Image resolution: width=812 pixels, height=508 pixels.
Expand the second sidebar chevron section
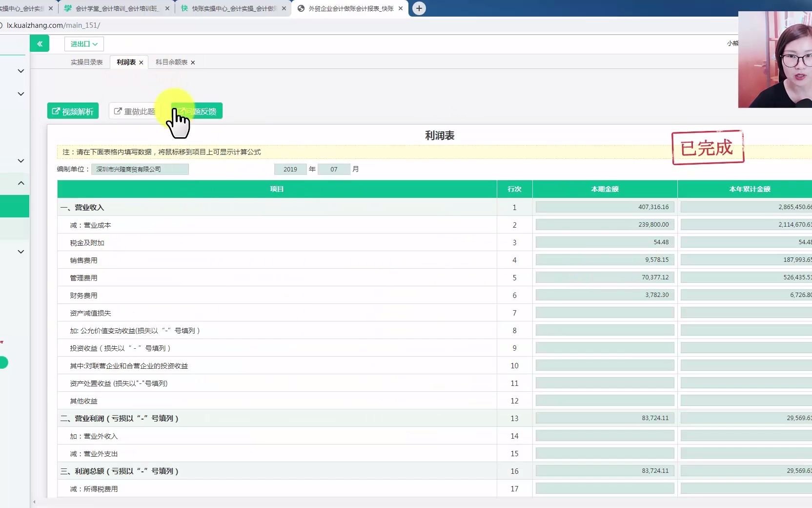(21, 94)
